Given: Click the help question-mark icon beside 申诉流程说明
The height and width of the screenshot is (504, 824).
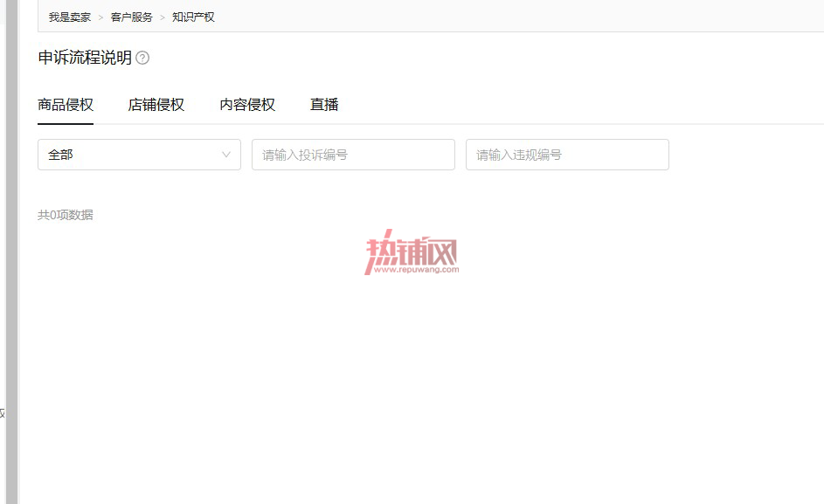Looking at the screenshot, I should (x=142, y=58).
